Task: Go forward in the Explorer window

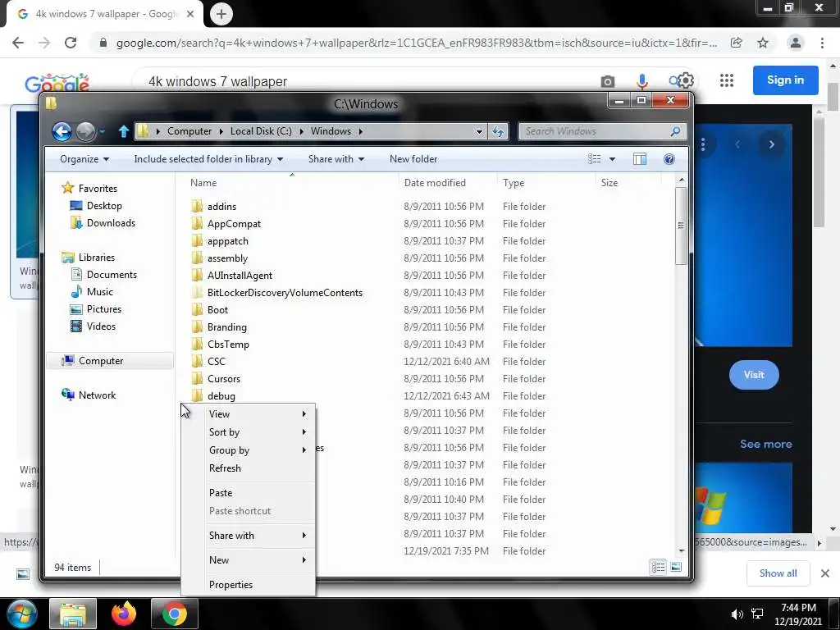Action: (x=85, y=131)
